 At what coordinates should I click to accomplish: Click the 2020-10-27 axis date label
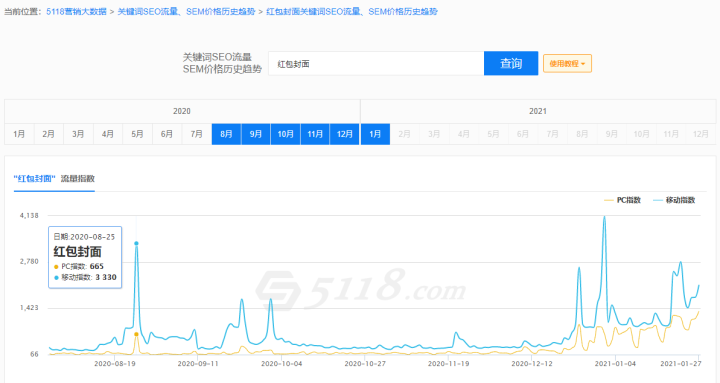tap(365, 364)
